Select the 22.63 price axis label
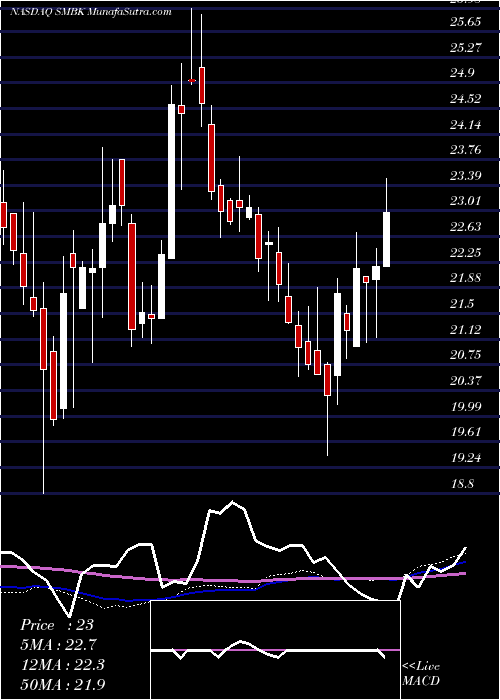 tap(465, 227)
